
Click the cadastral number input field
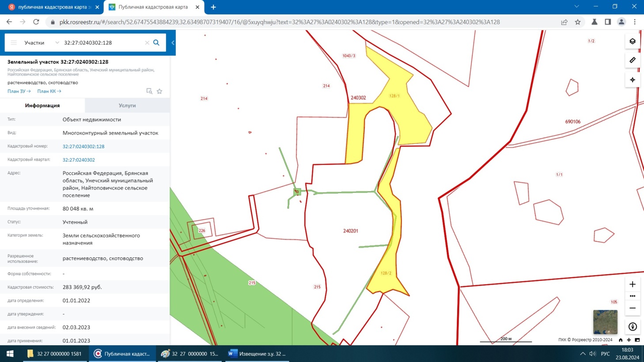coord(102,43)
